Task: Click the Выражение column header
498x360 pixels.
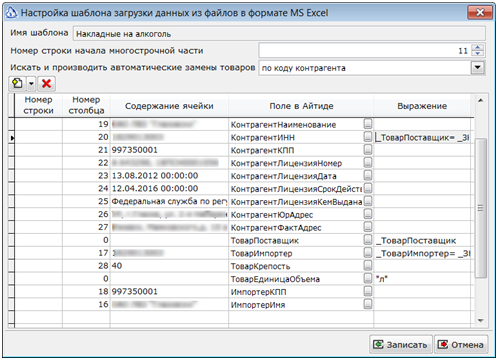Action: click(422, 106)
